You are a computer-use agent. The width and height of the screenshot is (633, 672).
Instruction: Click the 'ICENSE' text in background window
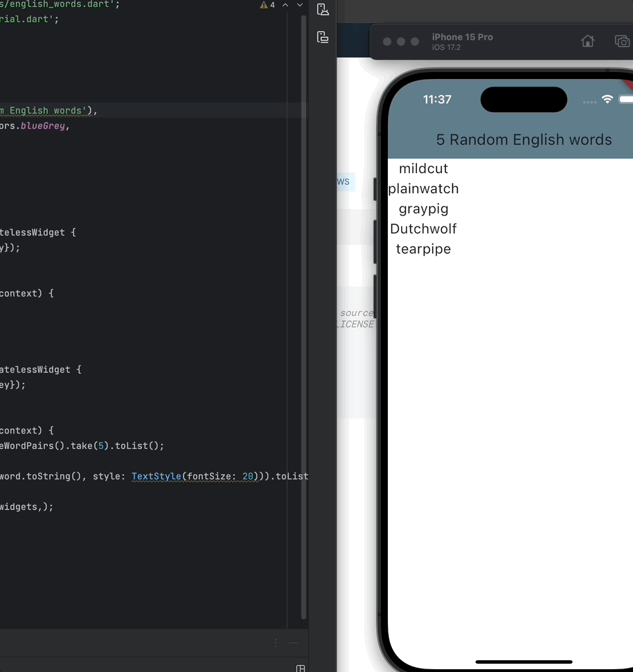pyautogui.click(x=356, y=324)
